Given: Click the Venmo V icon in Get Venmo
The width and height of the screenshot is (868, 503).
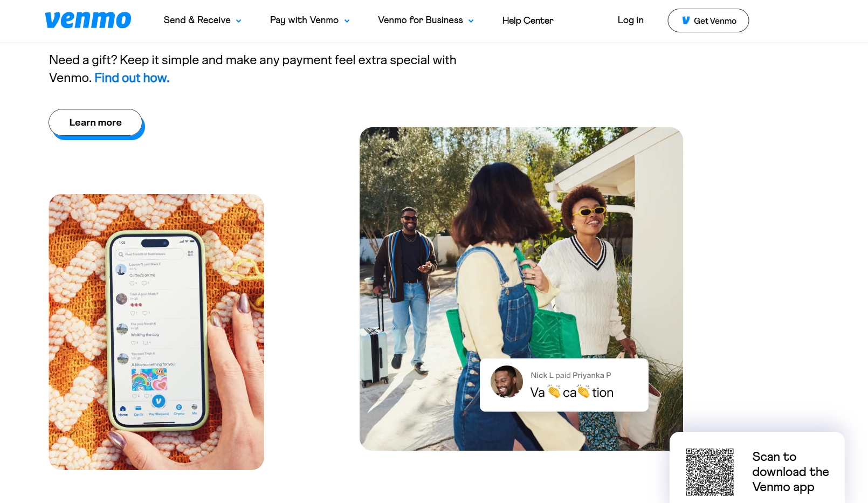Looking at the screenshot, I should pos(686,20).
